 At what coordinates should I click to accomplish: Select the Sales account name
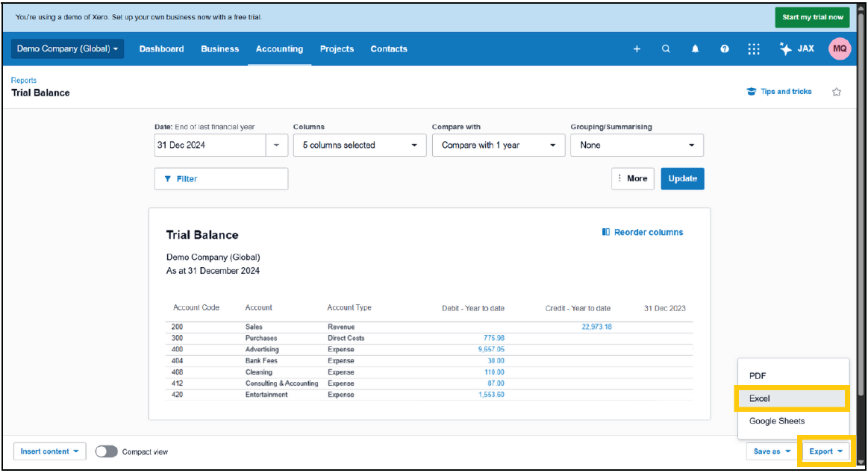(x=254, y=327)
